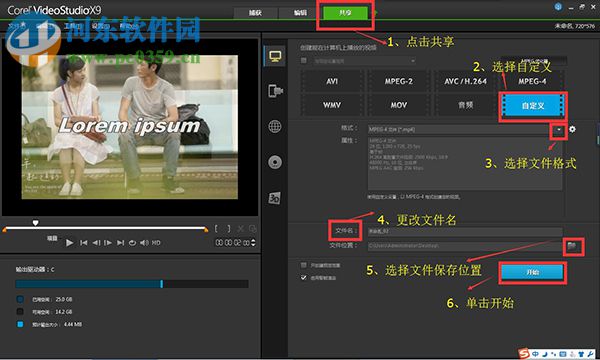Open the system volume speaker icon
The height and width of the screenshot is (360, 600).
144,243
